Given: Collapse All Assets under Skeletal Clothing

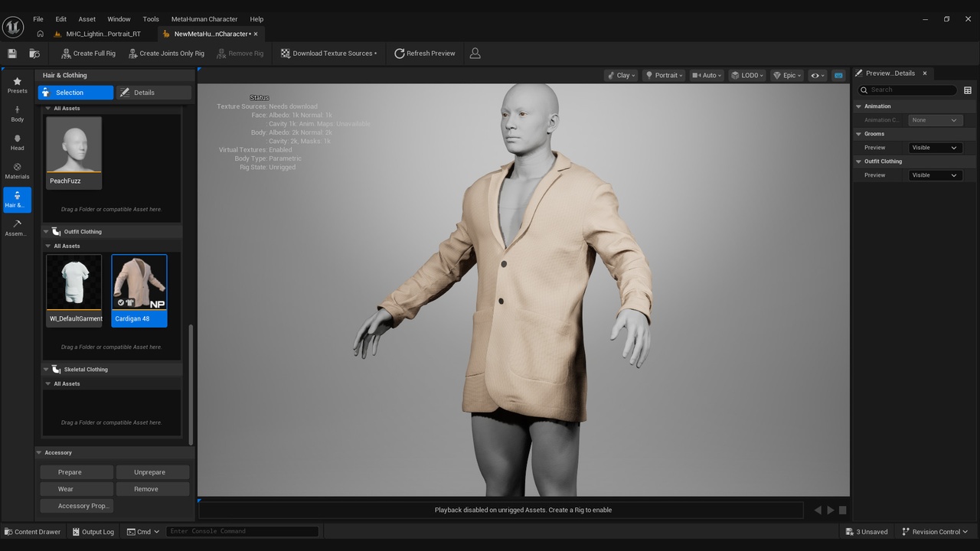Looking at the screenshot, I should [47, 383].
